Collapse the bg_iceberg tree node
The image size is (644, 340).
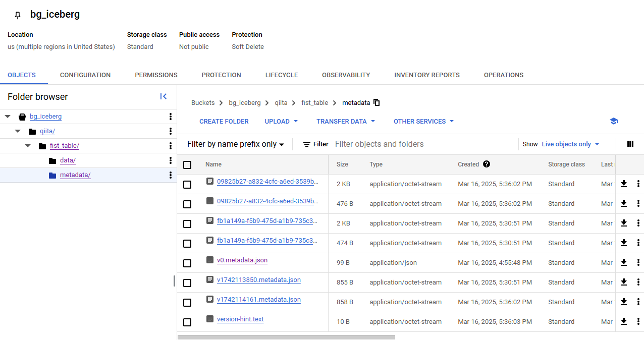(x=8, y=117)
